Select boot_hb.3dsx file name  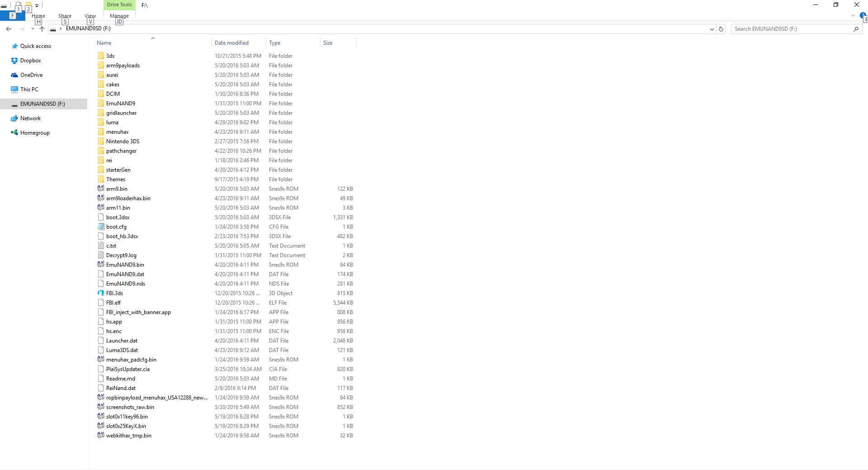pos(122,236)
